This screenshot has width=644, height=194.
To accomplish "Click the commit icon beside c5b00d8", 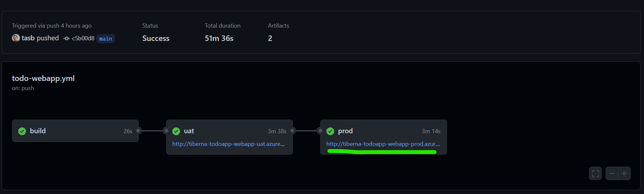I will click(67, 38).
